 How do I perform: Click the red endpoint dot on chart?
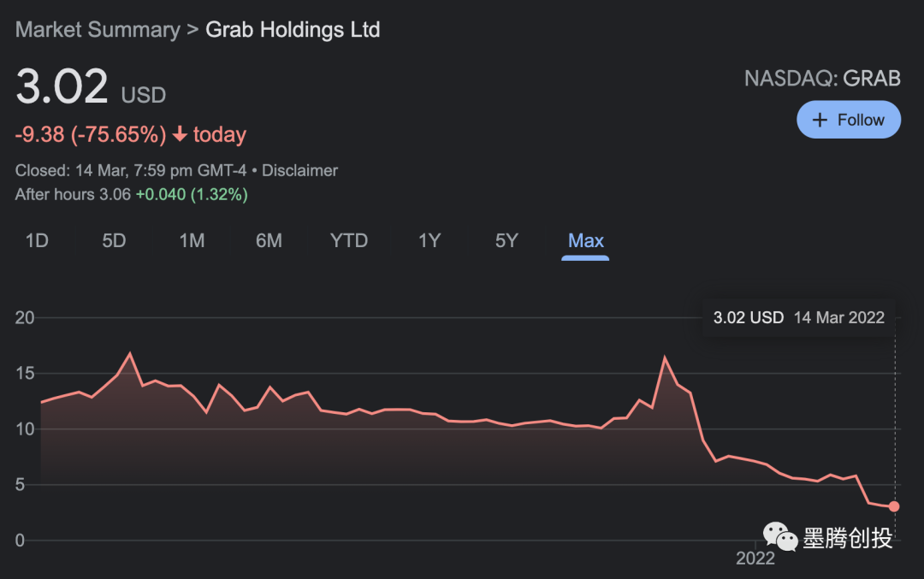coord(894,506)
